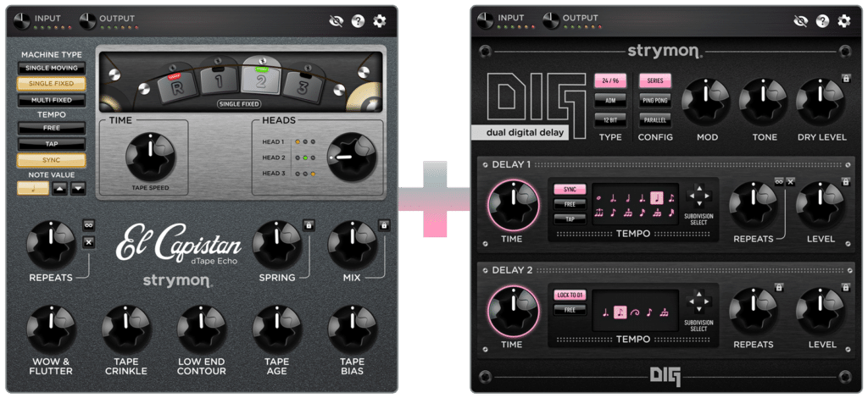Enable the Delay 1 infinity repeats icon
The image size is (868, 398).
click(779, 182)
